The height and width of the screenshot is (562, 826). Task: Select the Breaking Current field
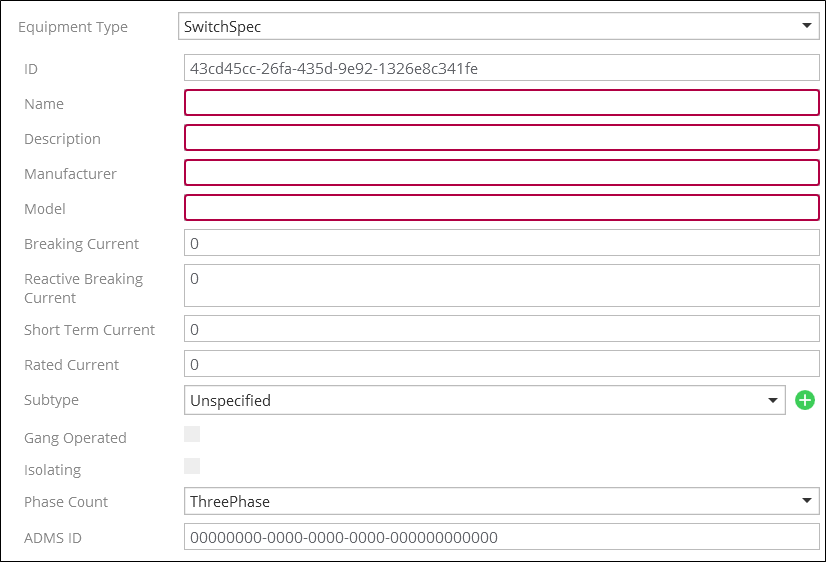(x=502, y=243)
